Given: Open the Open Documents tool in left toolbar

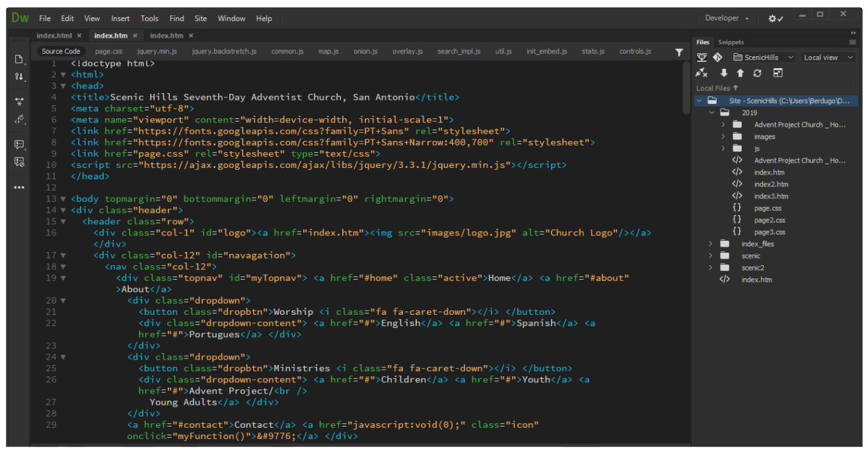Looking at the screenshot, I should coord(18,59).
